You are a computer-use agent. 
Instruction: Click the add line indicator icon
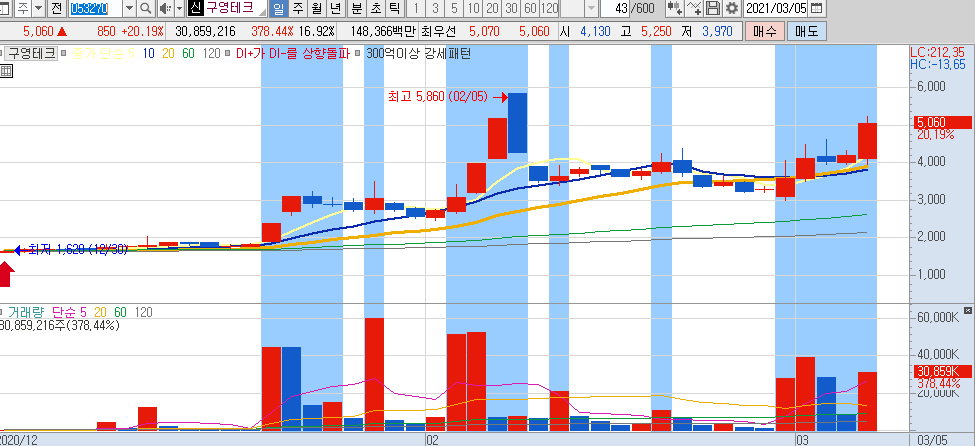coord(695,9)
